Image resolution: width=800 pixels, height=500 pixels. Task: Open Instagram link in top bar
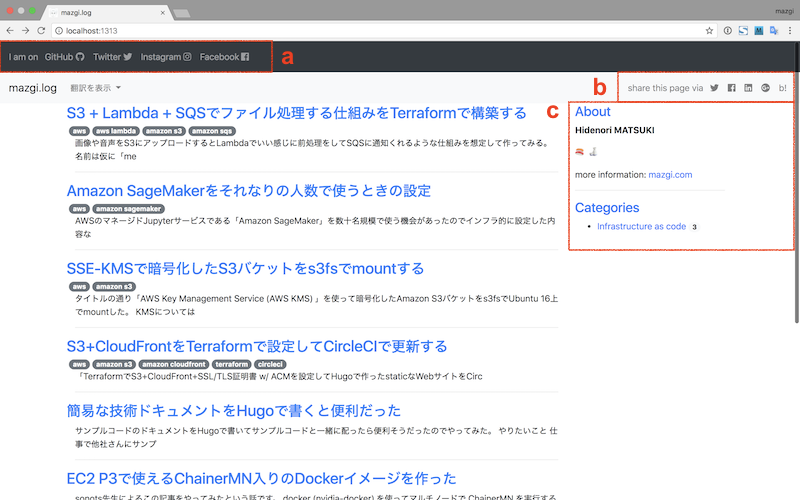(x=166, y=57)
